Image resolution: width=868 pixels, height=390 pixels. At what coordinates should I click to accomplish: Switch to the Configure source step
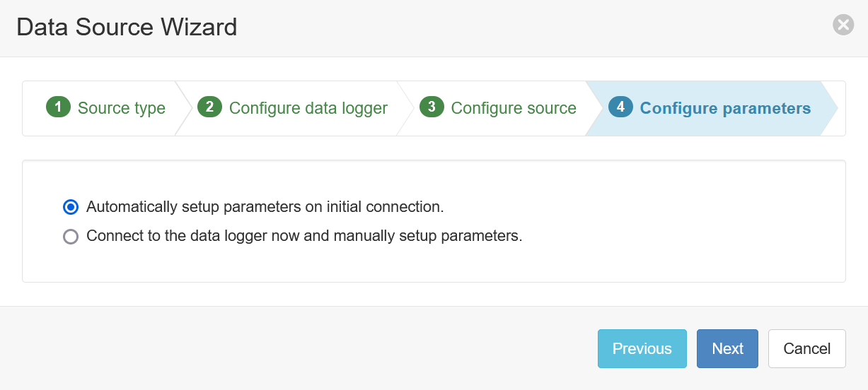click(500, 108)
